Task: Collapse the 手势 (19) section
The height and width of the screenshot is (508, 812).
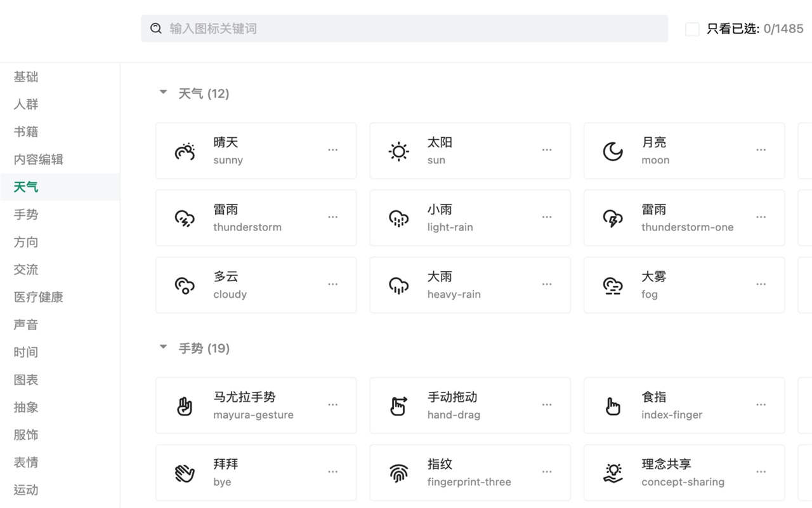Action: tap(163, 347)
